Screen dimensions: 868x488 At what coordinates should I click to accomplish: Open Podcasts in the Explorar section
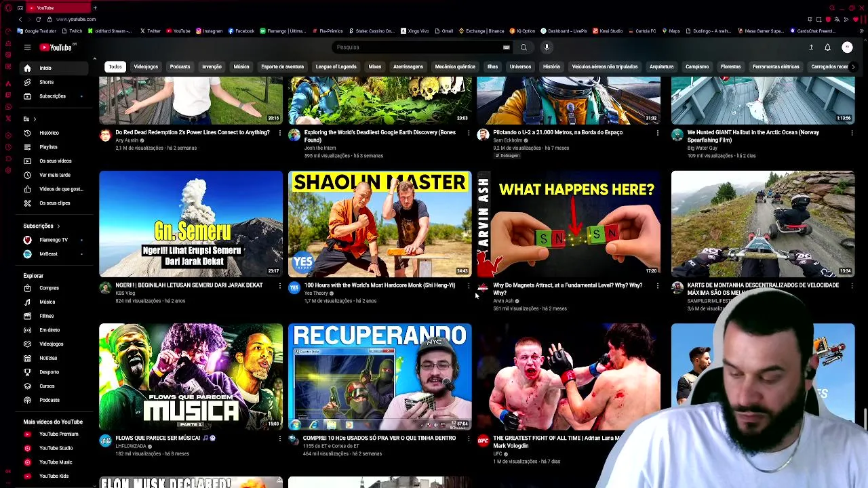tap(54, 401)
